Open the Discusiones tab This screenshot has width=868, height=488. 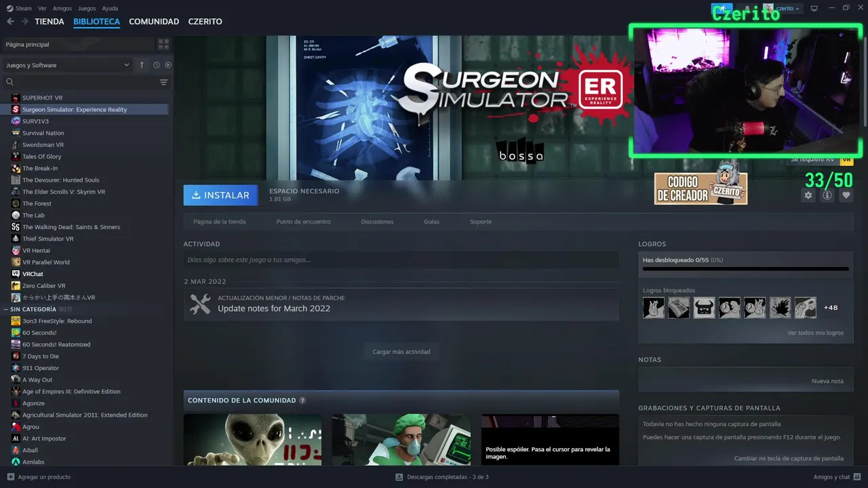[377, 222]
